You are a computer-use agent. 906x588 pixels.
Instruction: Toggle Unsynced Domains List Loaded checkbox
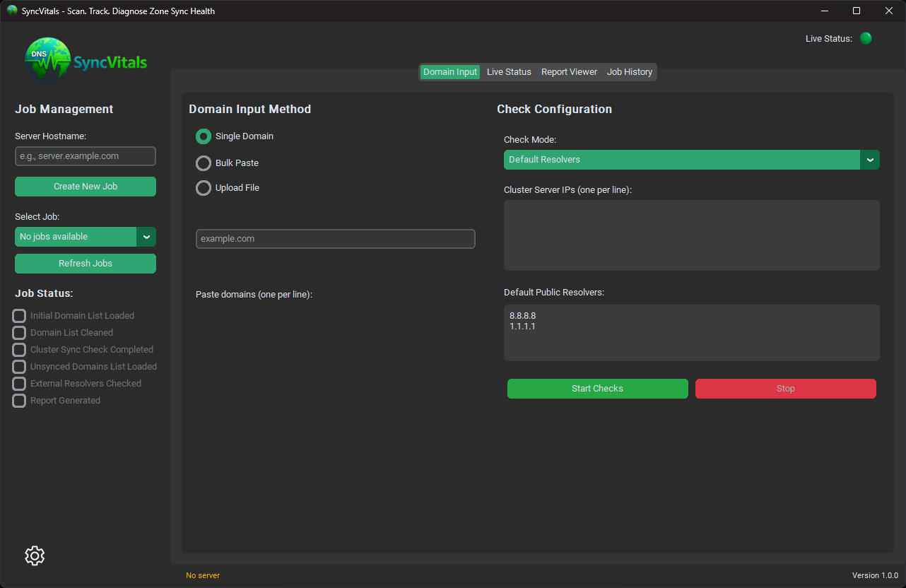point(19,367)
